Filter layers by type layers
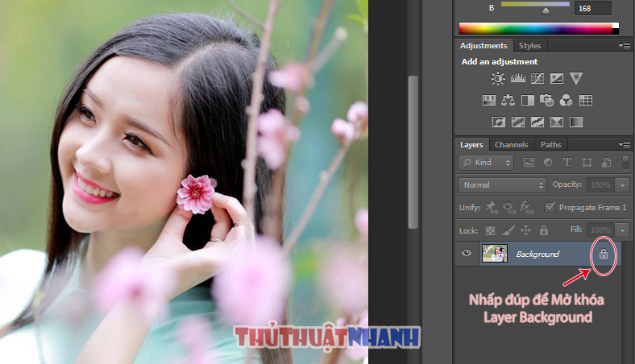This screenshot has height=364, width=635. click(x=567, y=163)
